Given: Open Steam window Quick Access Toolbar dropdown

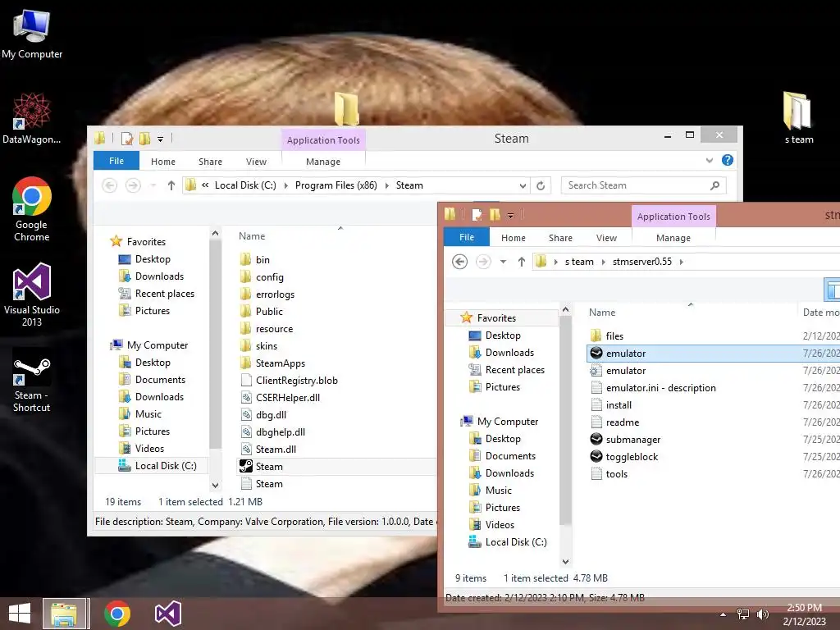Looking at the screenshot, I should point(160,139).
